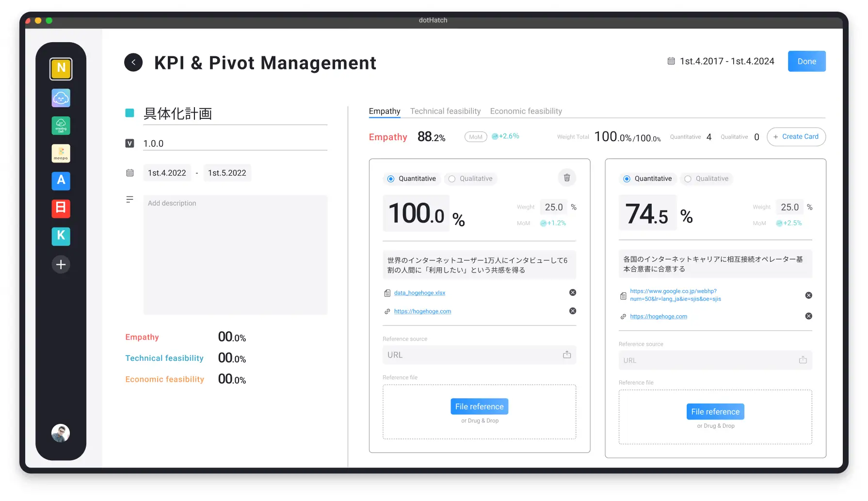Screen dimensions: 868x501
Task: Click the blue Done button
Action: [x=807, y=61]
